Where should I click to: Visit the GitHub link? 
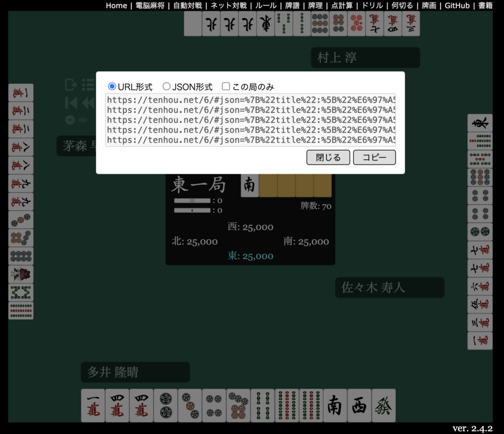coord(457,5)
